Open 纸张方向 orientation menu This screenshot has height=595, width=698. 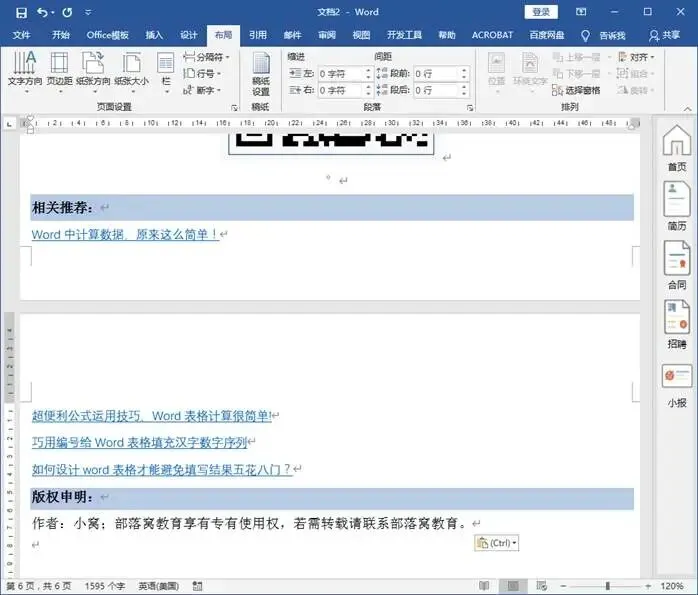coord(93,73)
